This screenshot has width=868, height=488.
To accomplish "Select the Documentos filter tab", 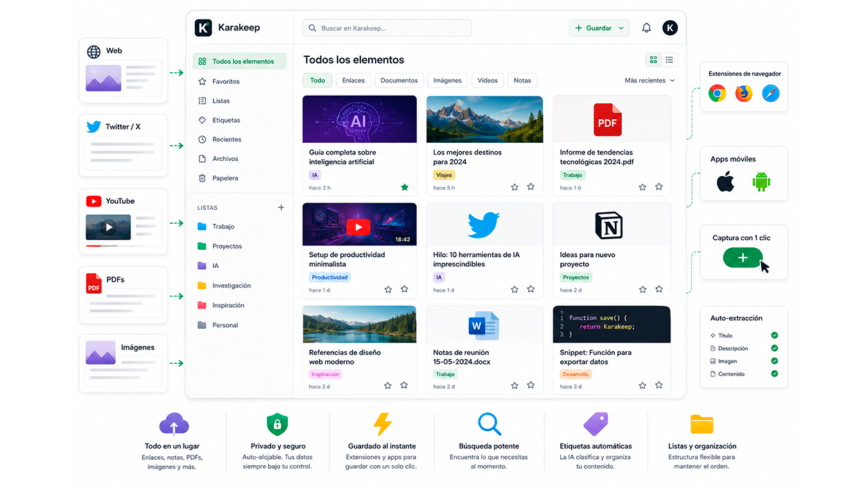I will [399, 80].
